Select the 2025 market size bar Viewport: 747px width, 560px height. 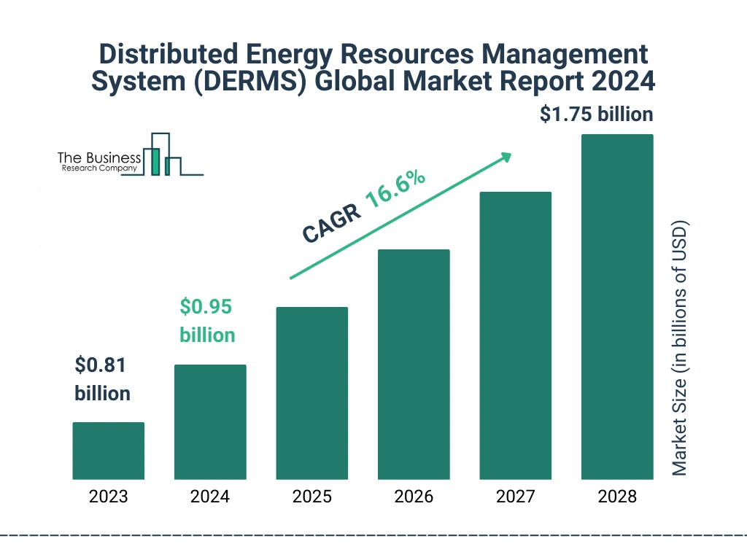(311, 394)
